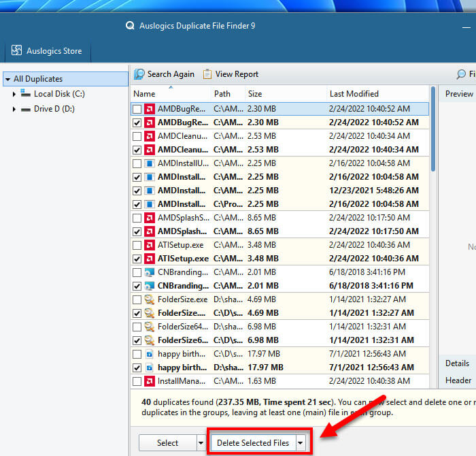Click Search Again in the toolbar

pos(164,74)
